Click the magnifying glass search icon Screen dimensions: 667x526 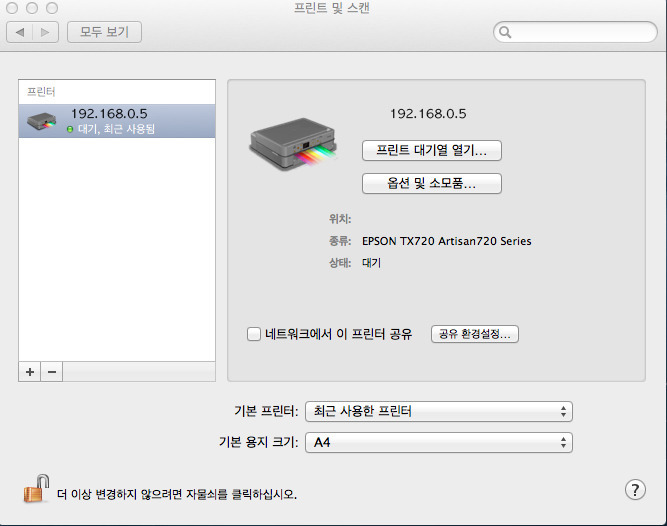(x=505, y=32)
